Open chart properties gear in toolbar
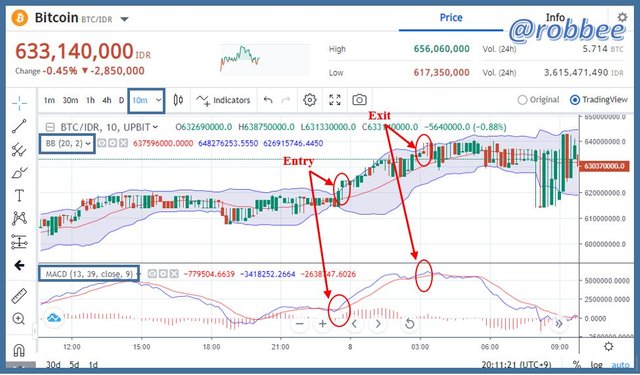Screen dimensions: 640x375 [x=310, y=100]
